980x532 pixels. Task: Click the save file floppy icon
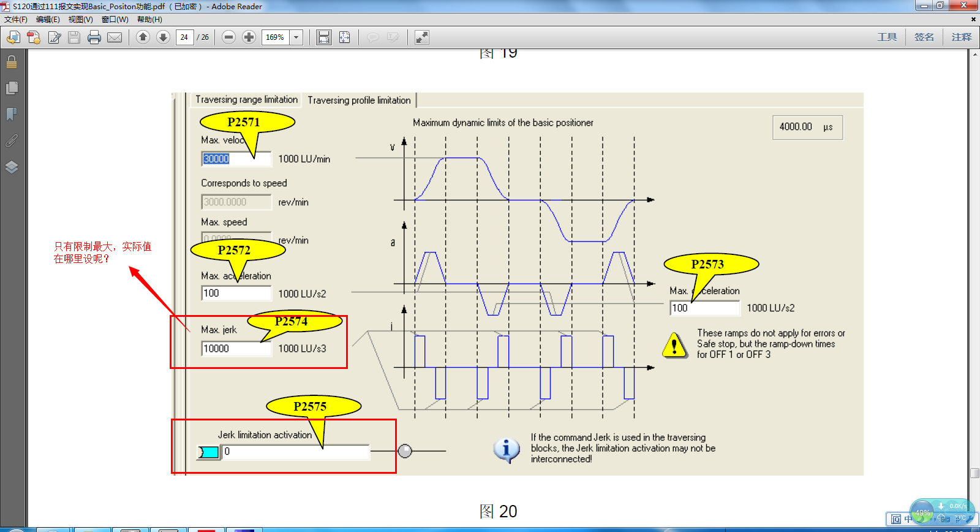click(74, 37)
